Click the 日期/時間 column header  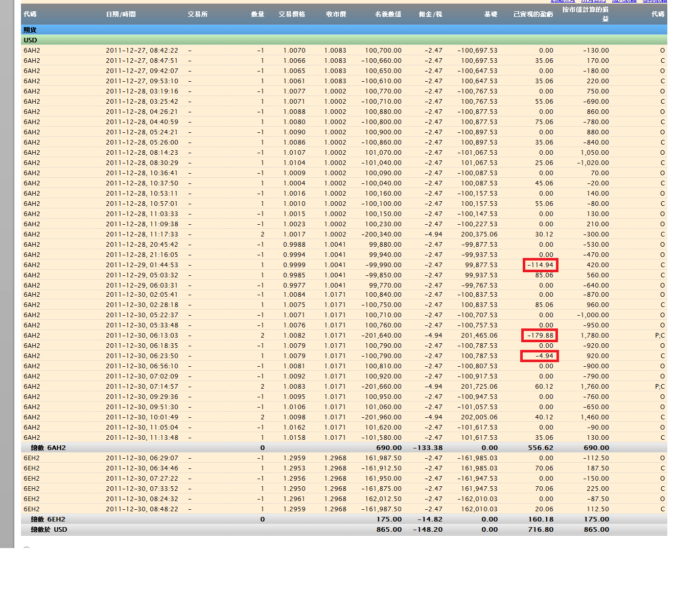pos(121,14)
